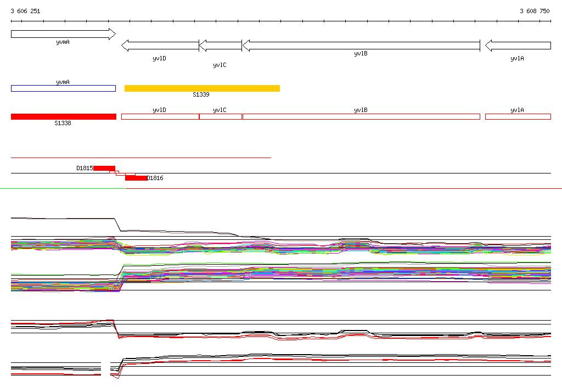Select the yvlA gene arrow
562x392 pixels.
tap(518, 46)
